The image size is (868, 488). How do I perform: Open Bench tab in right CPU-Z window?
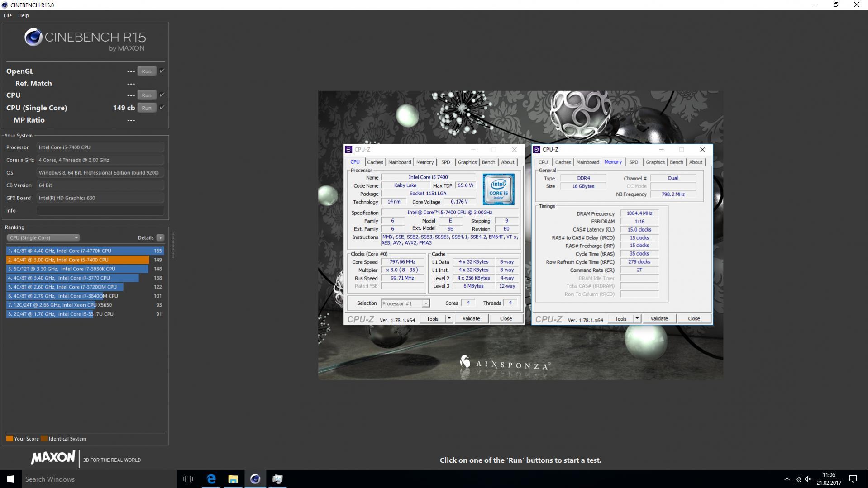[677, 162]
